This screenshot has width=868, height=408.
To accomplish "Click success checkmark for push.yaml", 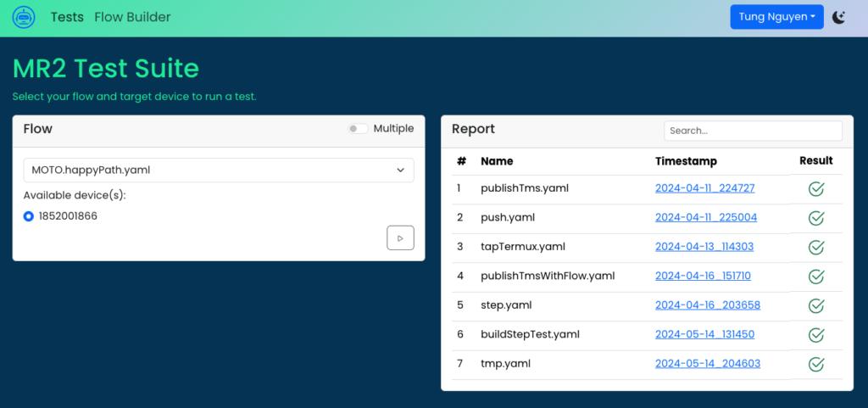I will (x=816, y=218).
